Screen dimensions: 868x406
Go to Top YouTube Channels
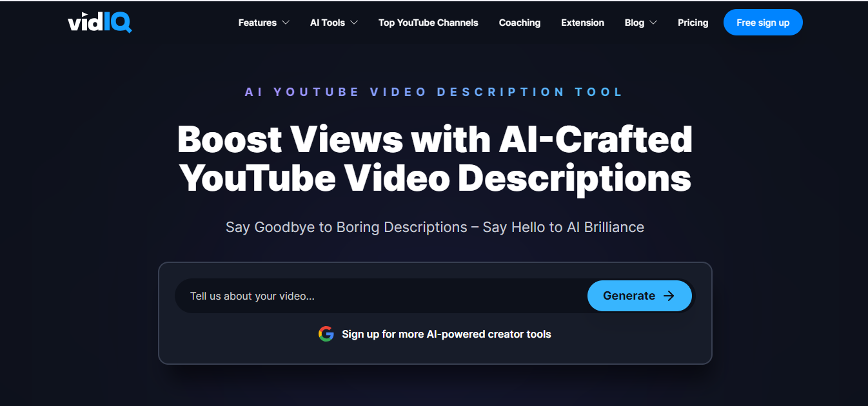point(428,23)
